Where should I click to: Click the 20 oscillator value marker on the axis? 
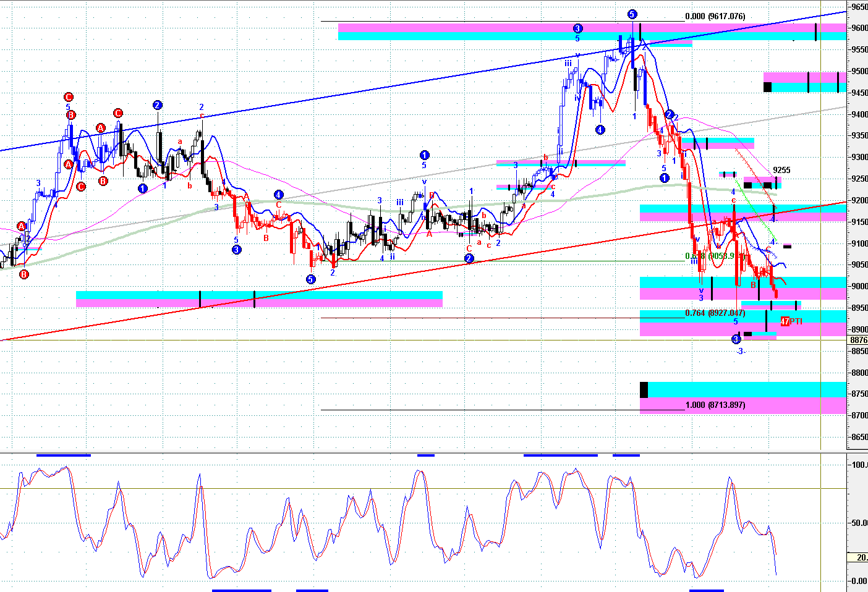coord(860,557)
